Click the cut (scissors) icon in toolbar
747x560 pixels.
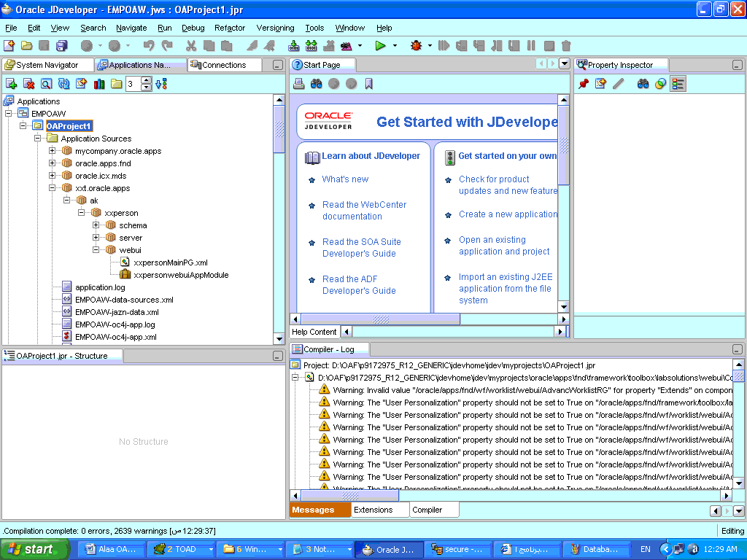(191, 46)
